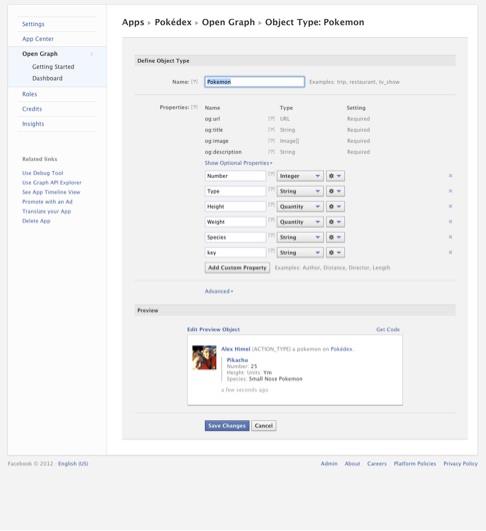Viewport: 486px width, 531px height.
Task: Click the Delete App link
Action: coord(36,221)
